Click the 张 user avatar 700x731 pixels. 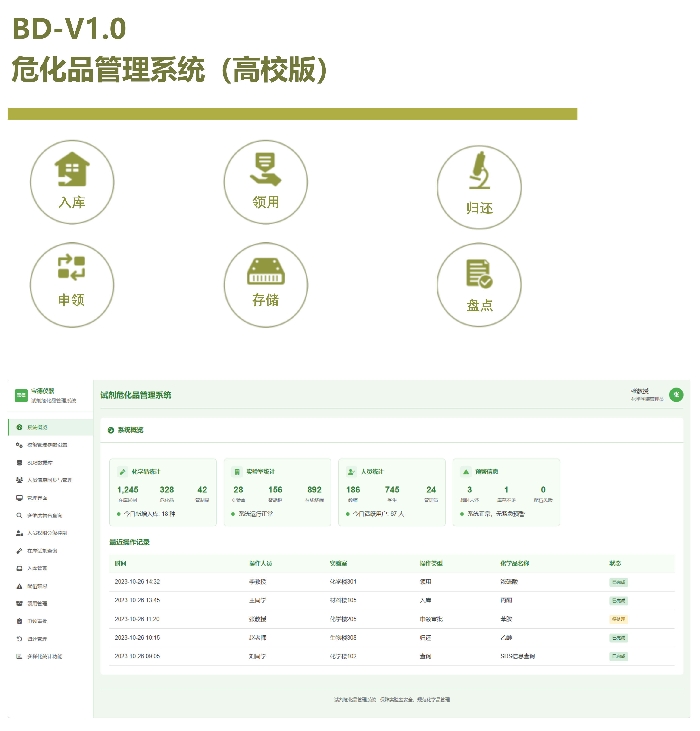pyautogui.click(x=676, y=395)
